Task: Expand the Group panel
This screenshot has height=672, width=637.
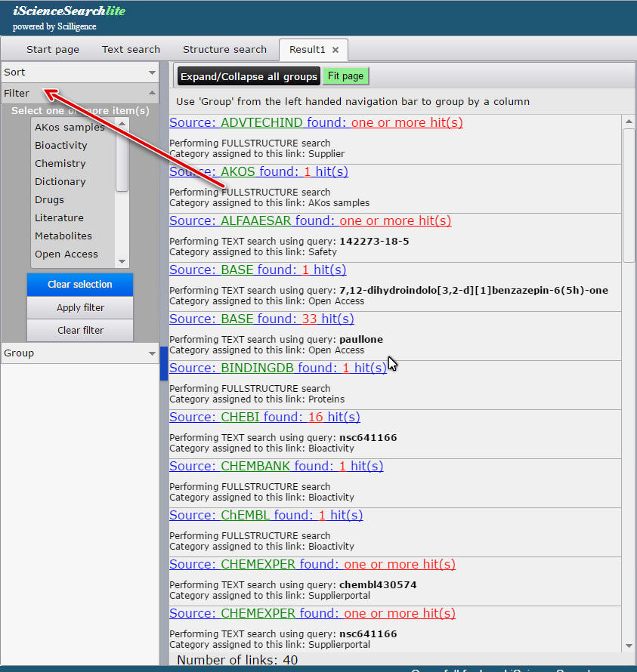Action: (80, 353)
